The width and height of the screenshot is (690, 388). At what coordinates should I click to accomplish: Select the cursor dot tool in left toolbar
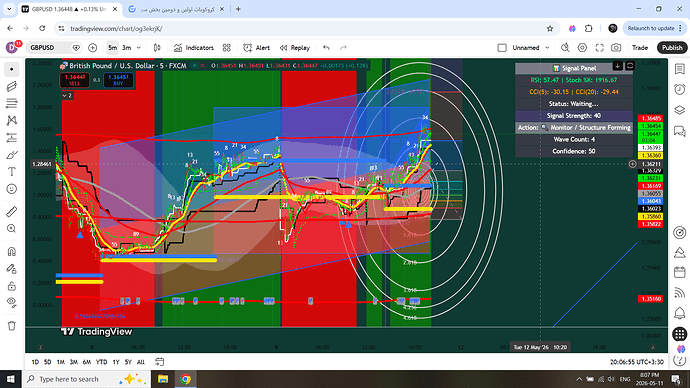(x=12, y=70)
